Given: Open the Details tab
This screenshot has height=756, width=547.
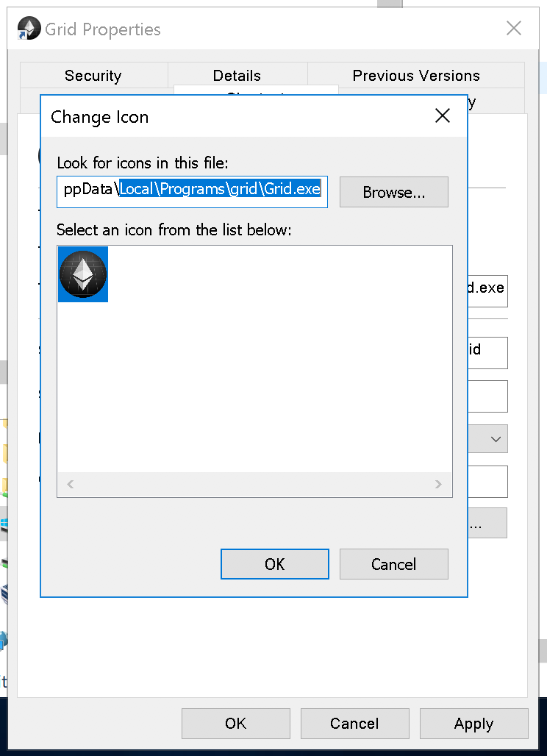Looking at the screenshot, I should pos(237,75).
